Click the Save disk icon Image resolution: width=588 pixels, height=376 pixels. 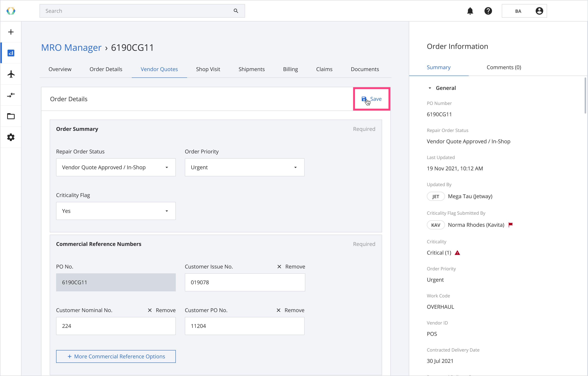(364, 99)
